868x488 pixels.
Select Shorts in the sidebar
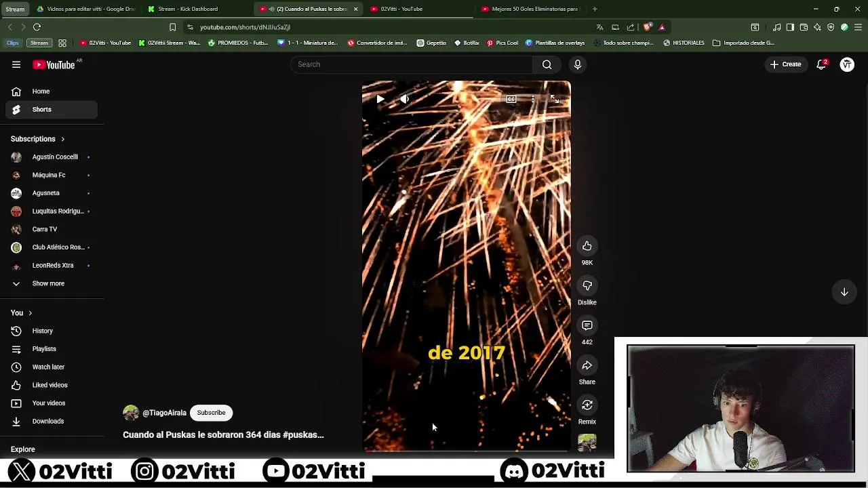[x=52, y=109]
